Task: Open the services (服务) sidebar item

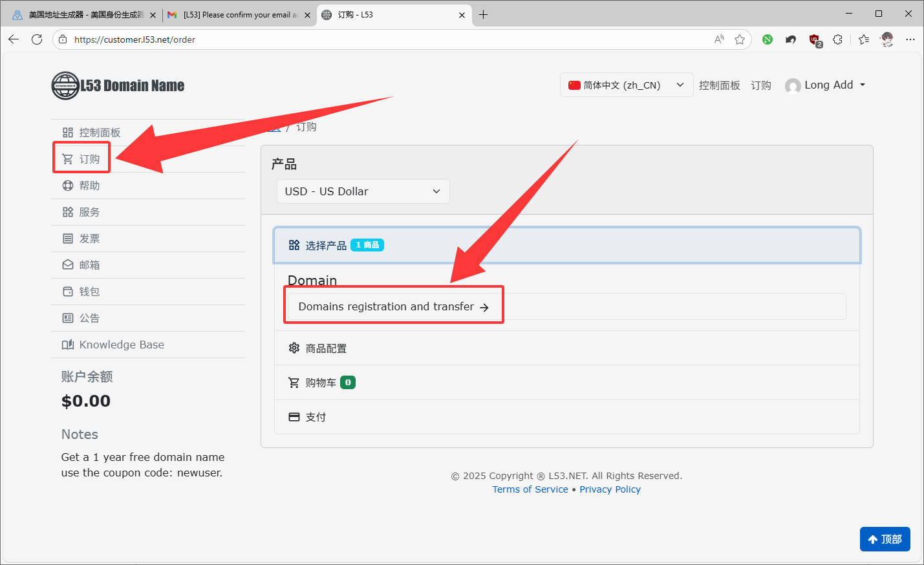Action: (89, 212)
